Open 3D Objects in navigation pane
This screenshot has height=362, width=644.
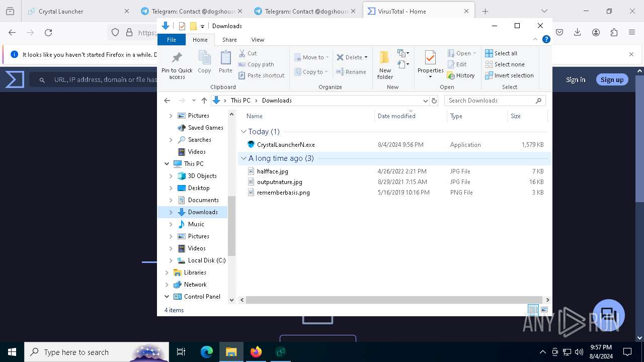coord(202,176)
